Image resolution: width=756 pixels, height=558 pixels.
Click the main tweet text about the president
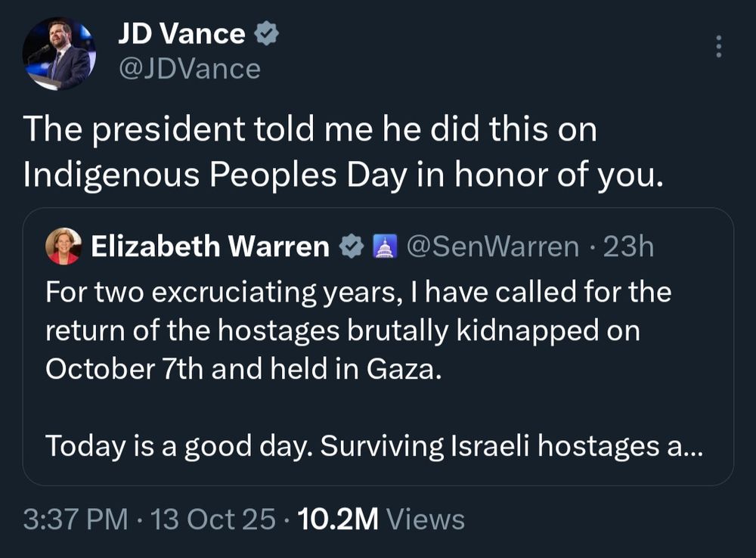(x=310, y=130)
